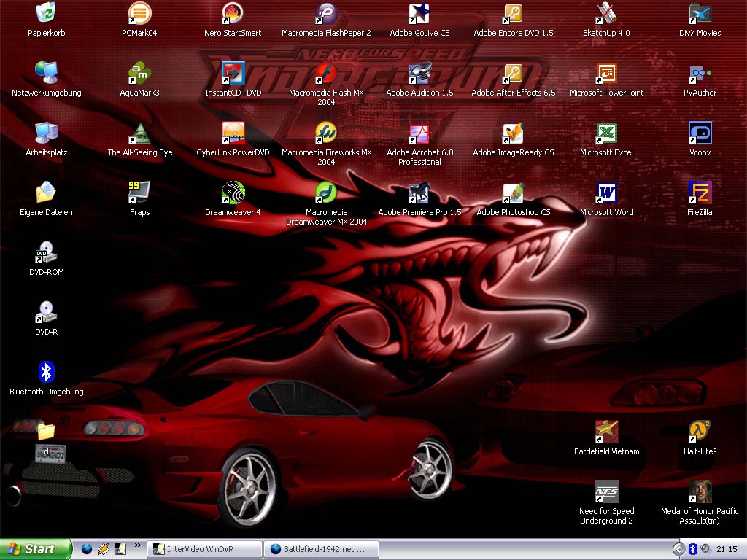Open the volume speaker tray icon
The height and width of the screenshot is (560, 747).
705,550
